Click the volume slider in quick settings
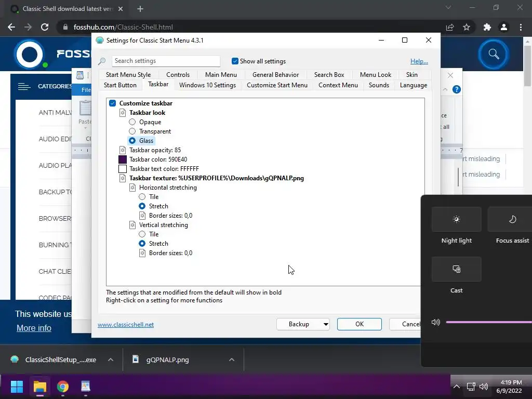532x399 pixels. [x=488, y=322]
